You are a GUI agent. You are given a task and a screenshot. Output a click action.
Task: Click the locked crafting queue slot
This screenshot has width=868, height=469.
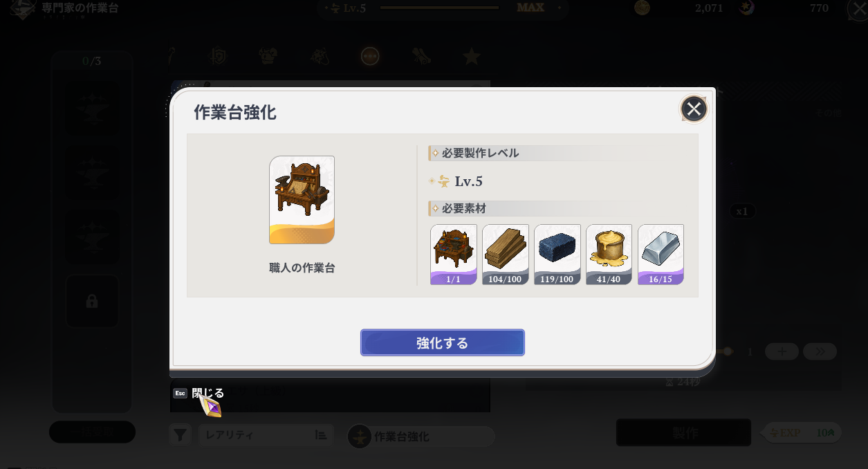(92, 302)
